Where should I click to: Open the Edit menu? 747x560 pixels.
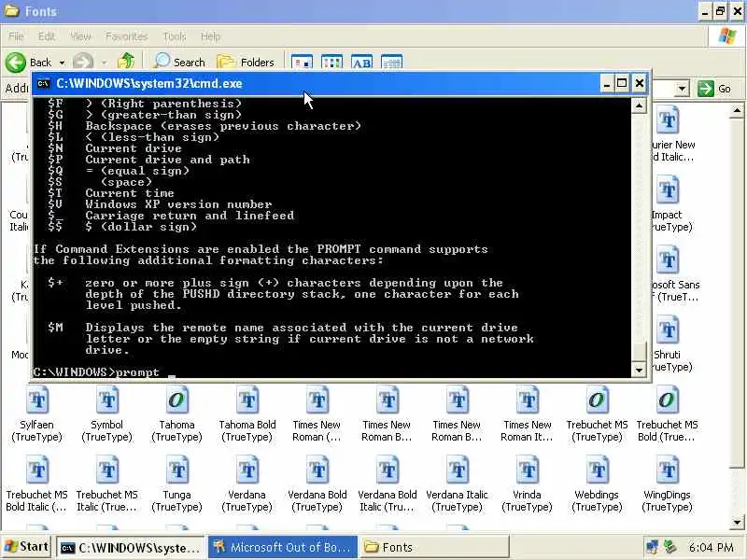pos(46,36)
